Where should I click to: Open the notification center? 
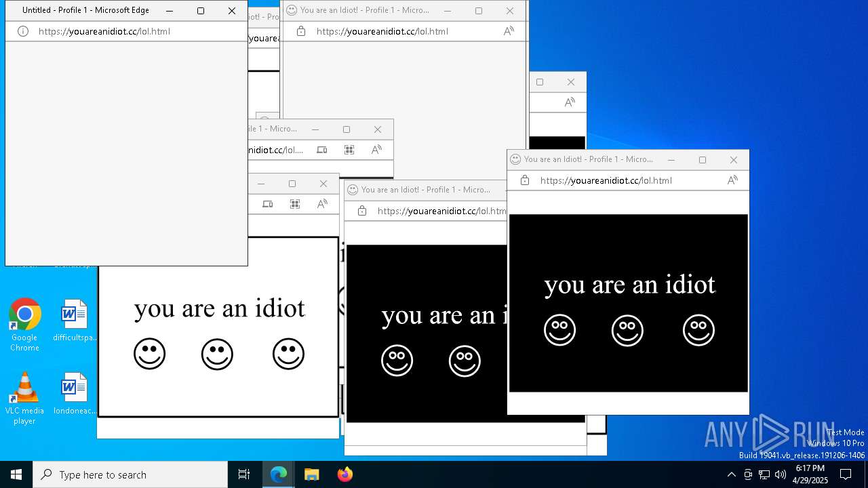(x=846, y=474)
